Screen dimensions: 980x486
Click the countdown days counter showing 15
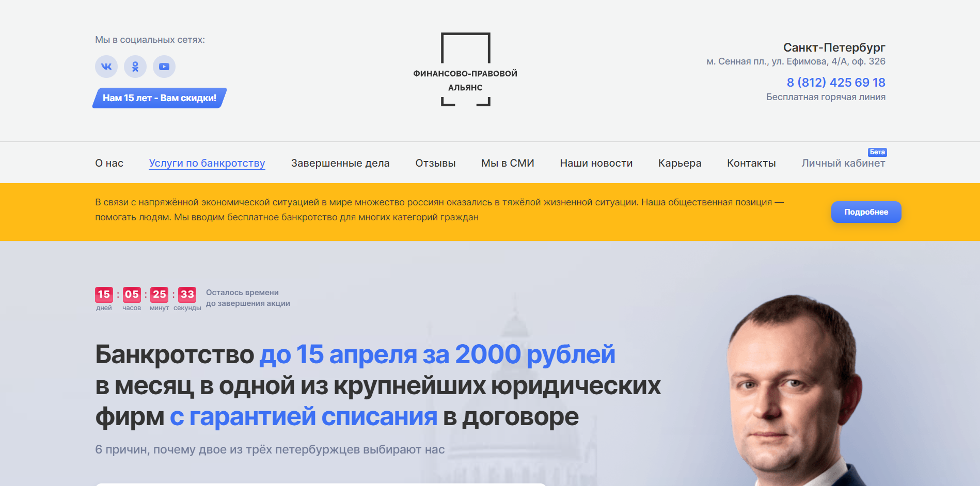pyautogui.click(x=104, y=295)
